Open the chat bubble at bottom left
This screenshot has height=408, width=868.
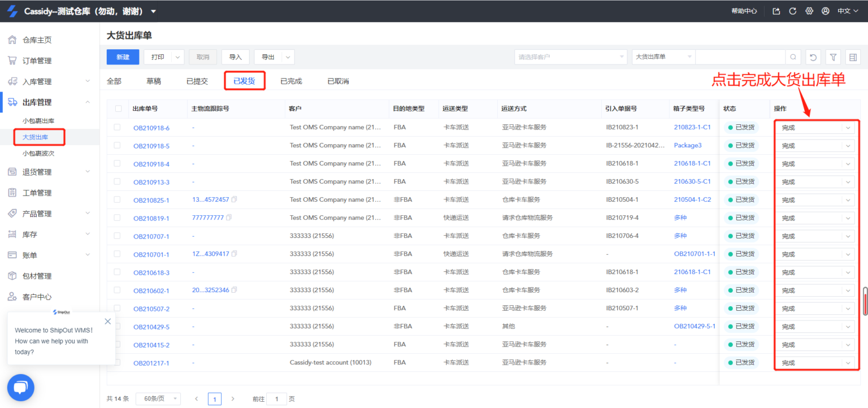click(20, 387)
